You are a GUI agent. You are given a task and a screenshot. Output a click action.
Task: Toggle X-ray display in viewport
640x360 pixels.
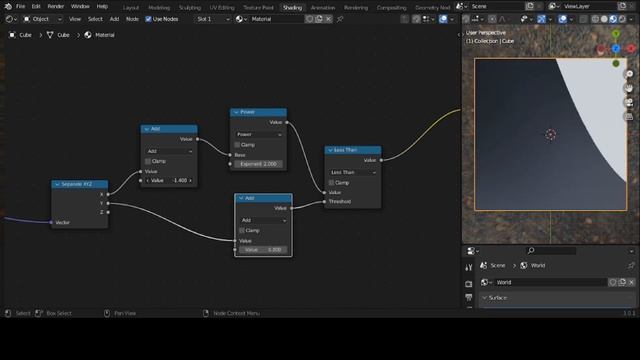583,19
